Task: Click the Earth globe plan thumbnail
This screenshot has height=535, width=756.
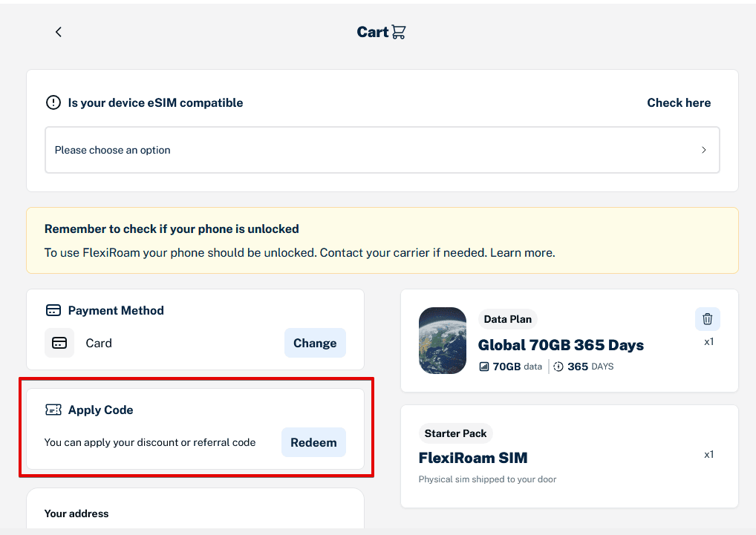Action: point(443,341)
